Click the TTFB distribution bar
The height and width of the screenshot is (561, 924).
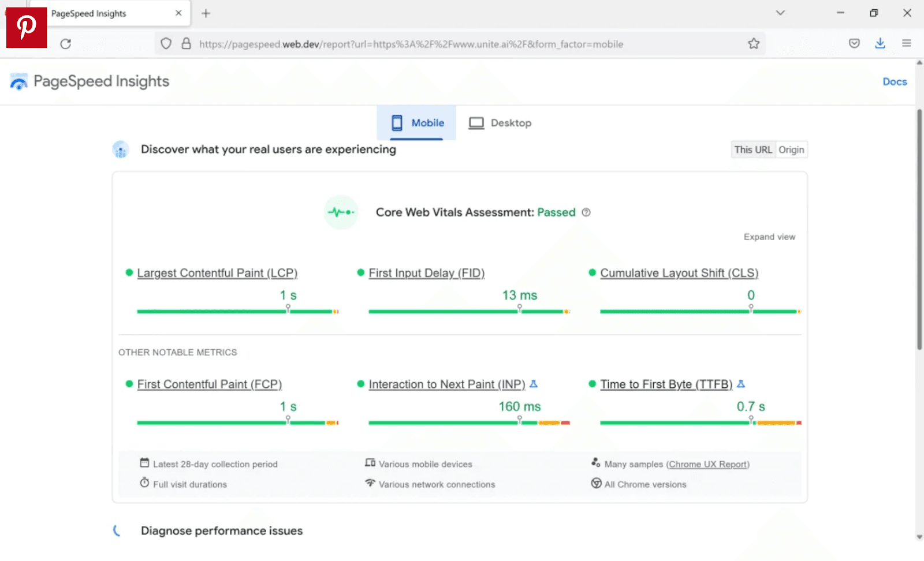[701, 423]
